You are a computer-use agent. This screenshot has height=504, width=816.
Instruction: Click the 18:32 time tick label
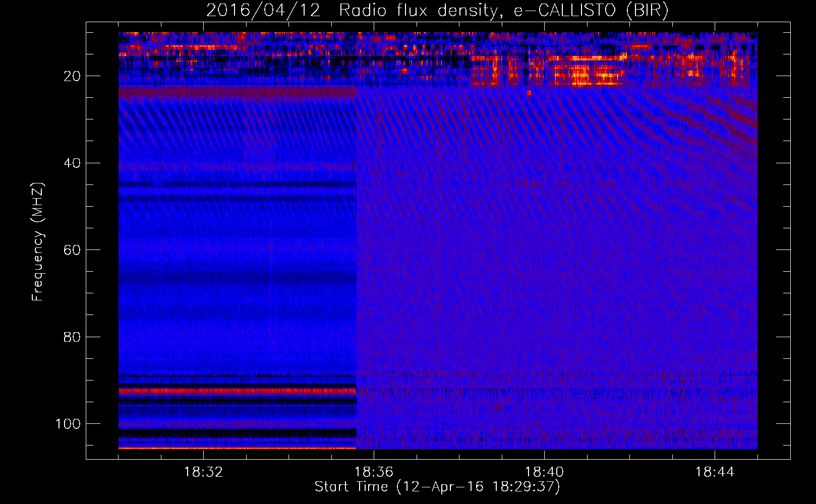point(203,472)
